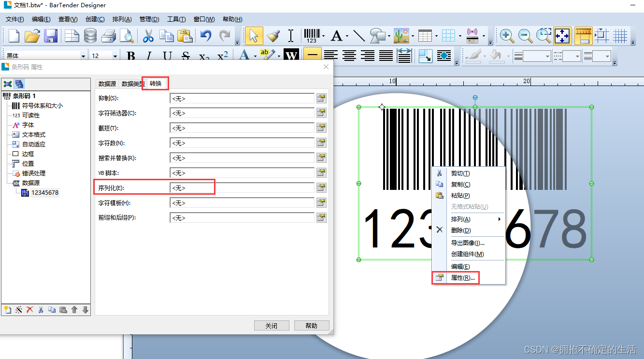Choose 属性(R)... in the context menu

coord(463,278)
